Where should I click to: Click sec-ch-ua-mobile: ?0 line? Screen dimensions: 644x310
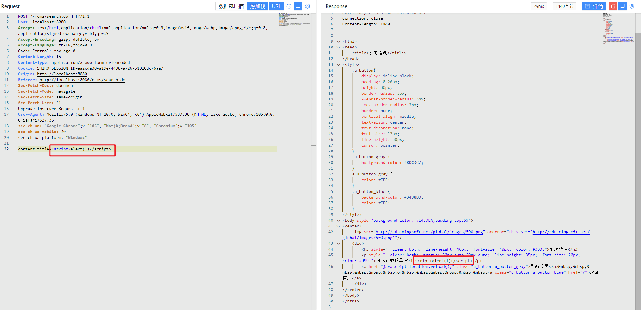[42, 132]
